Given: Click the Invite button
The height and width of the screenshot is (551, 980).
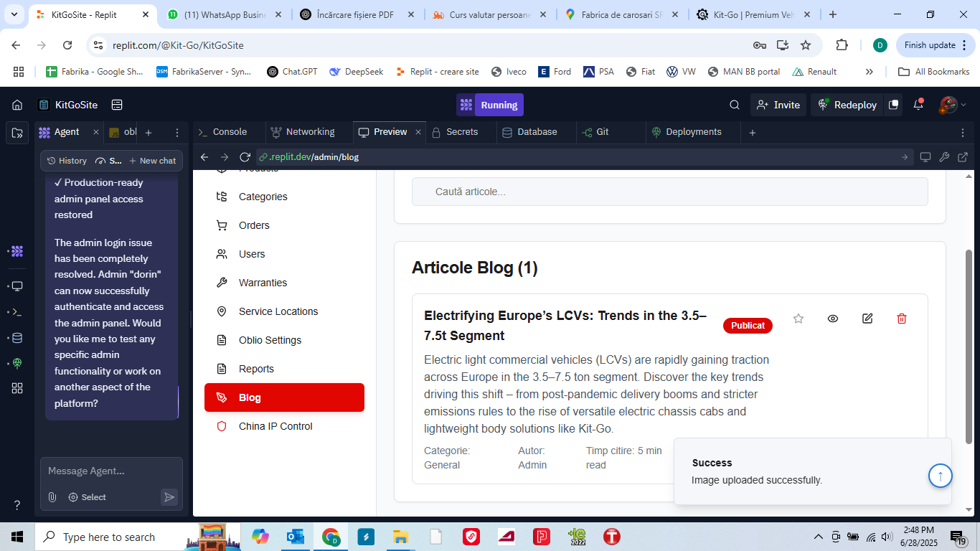Looking at the screenshot, I should pos(778,105).
